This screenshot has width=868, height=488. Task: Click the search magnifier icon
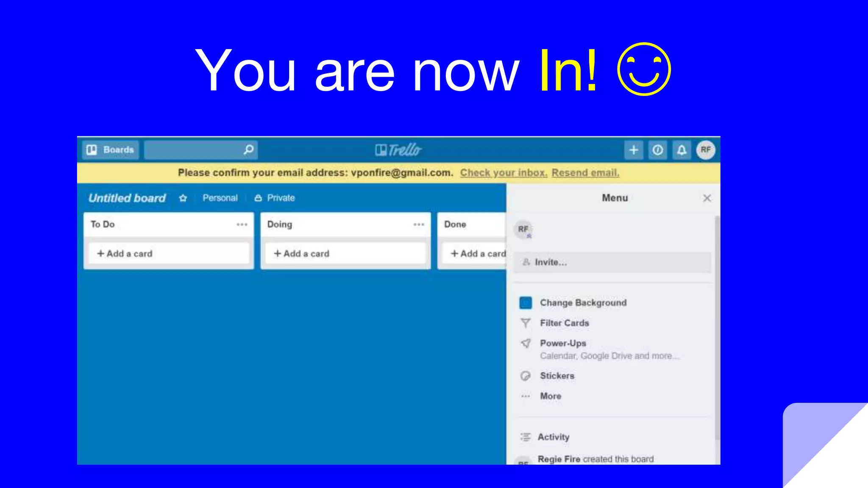(249, 150)
